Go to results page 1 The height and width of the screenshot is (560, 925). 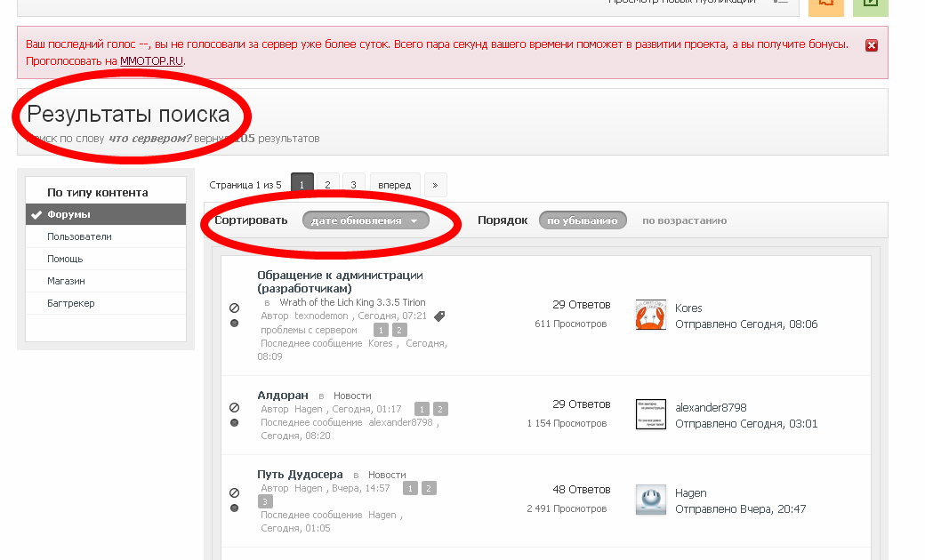tap(302, 185)
